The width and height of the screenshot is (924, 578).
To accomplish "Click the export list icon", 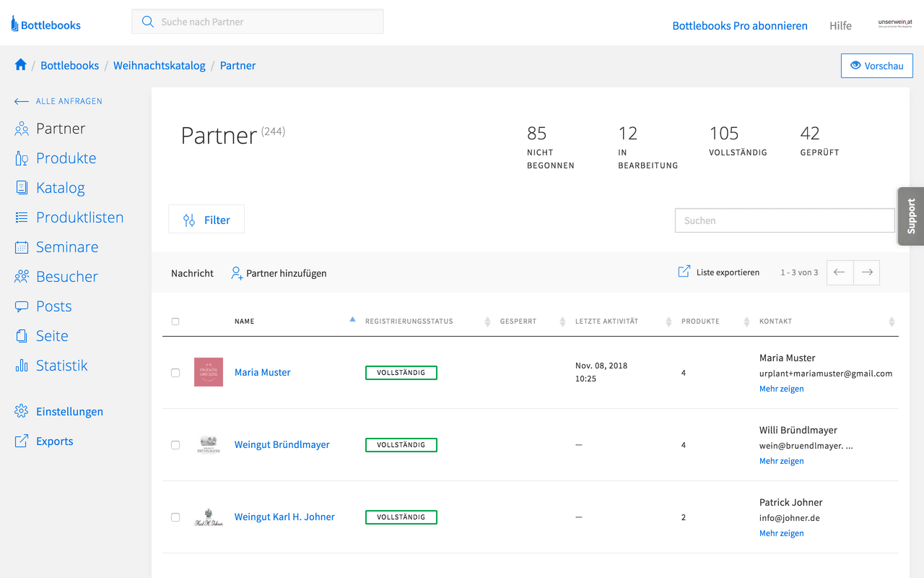I will 684,272.
